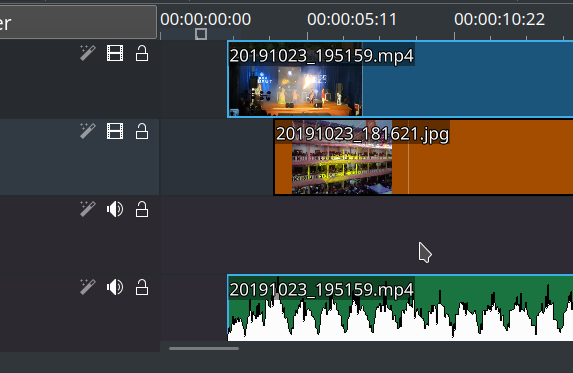Lock the empty audio track
This screenshot has width=573, height=373.
[142, 209]
